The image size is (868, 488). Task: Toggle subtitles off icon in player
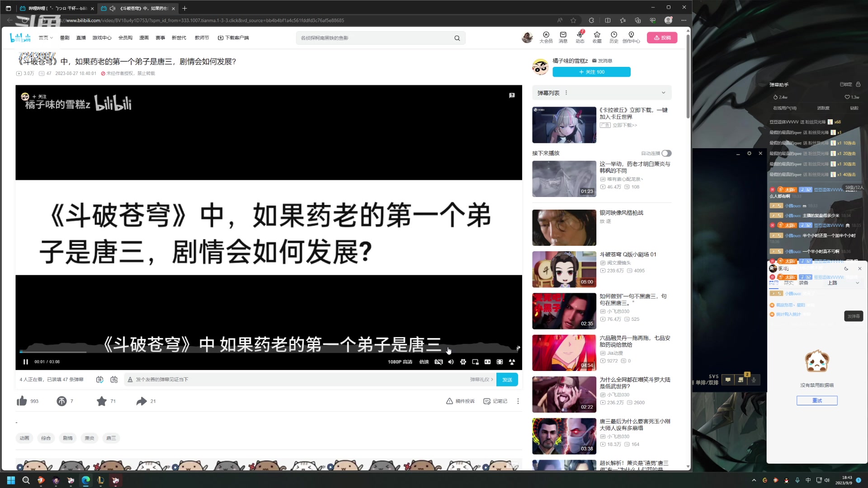click(439, 362)
